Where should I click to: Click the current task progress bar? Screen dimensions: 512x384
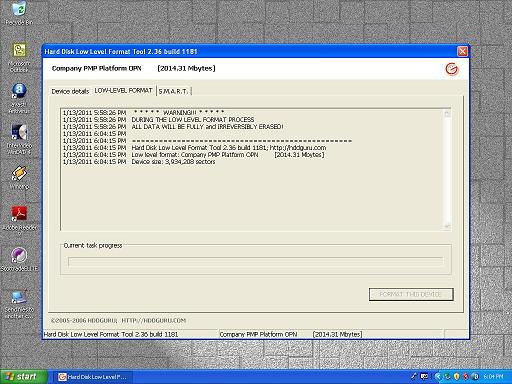[256, 262]
